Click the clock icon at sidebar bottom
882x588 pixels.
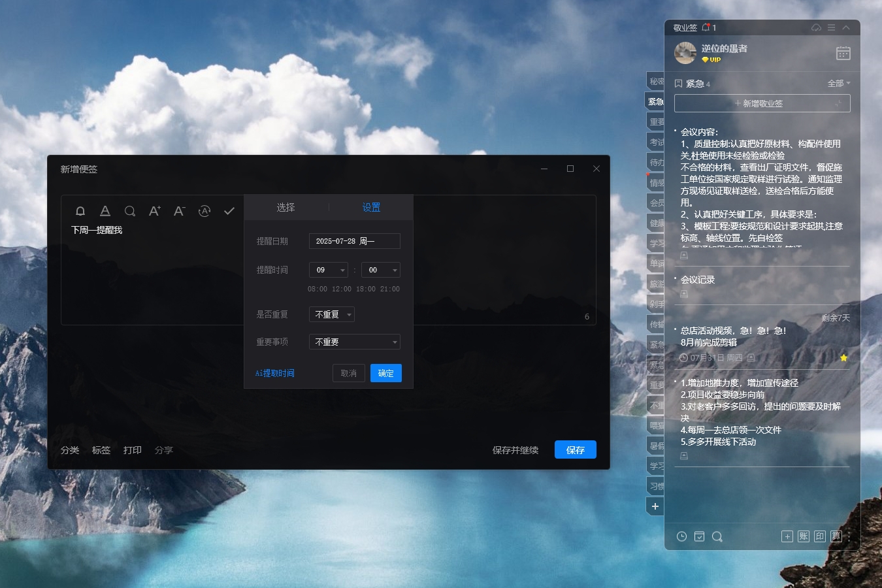point(681,536)
